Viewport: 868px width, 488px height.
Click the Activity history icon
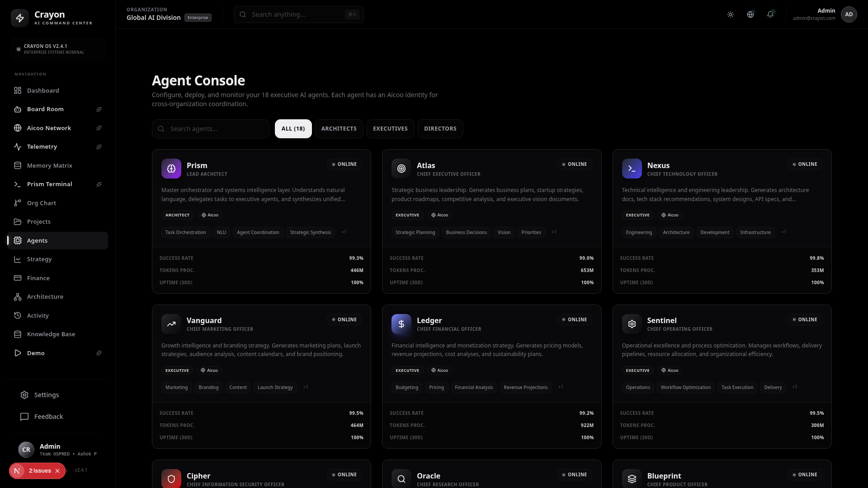tap(18, 315)
